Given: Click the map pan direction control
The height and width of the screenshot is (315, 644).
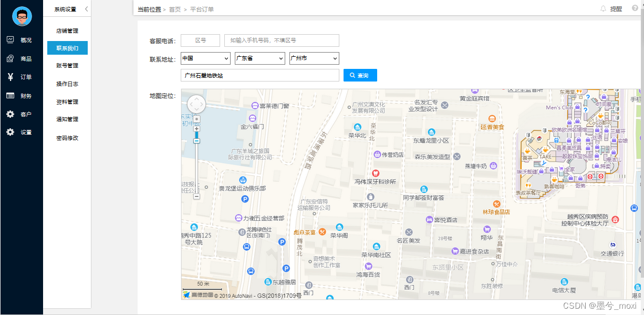Looking at the screenshot, I should pos(196,104).
